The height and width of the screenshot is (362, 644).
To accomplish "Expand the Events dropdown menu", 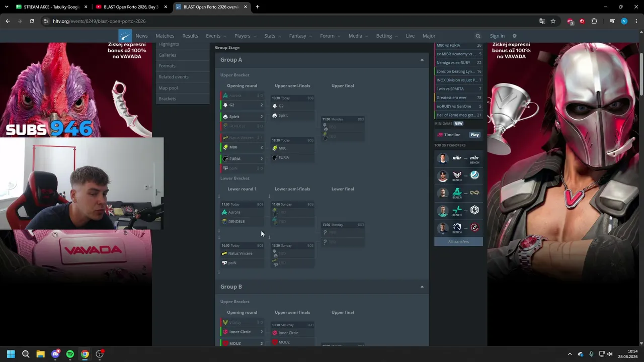I will (216, 36).
